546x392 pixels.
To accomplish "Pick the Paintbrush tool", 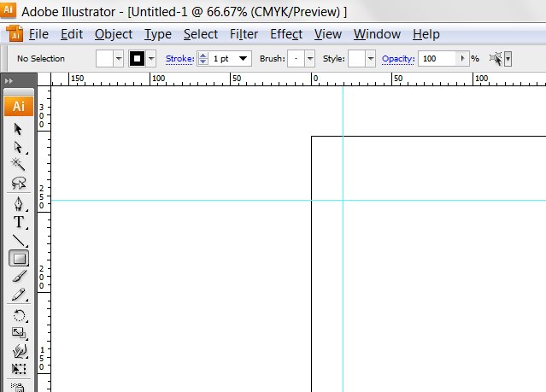I will [19, 276].
